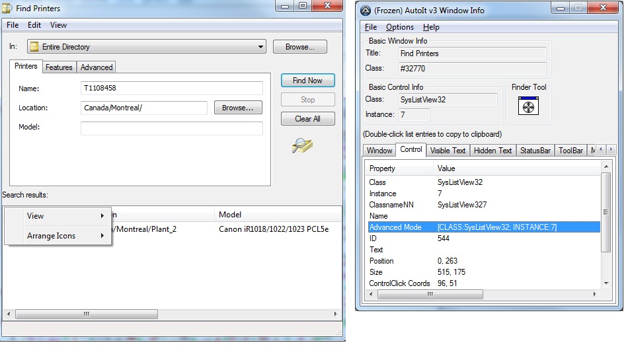Open the Entire Directory dropdown
Screen dimensions: 628x364
[x=260, y=46]
